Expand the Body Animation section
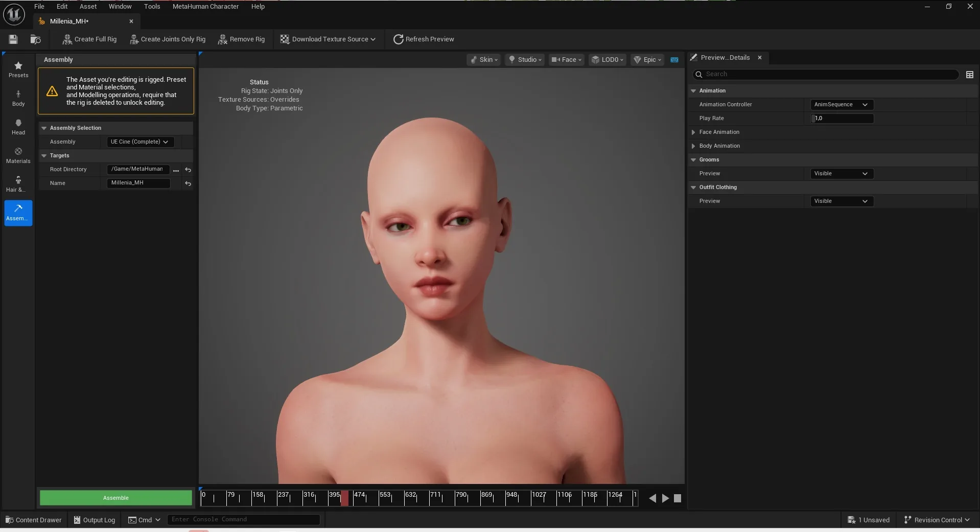The height and width of the screenshot is (532, 980). pyautogui.click(x=693, y=146)
